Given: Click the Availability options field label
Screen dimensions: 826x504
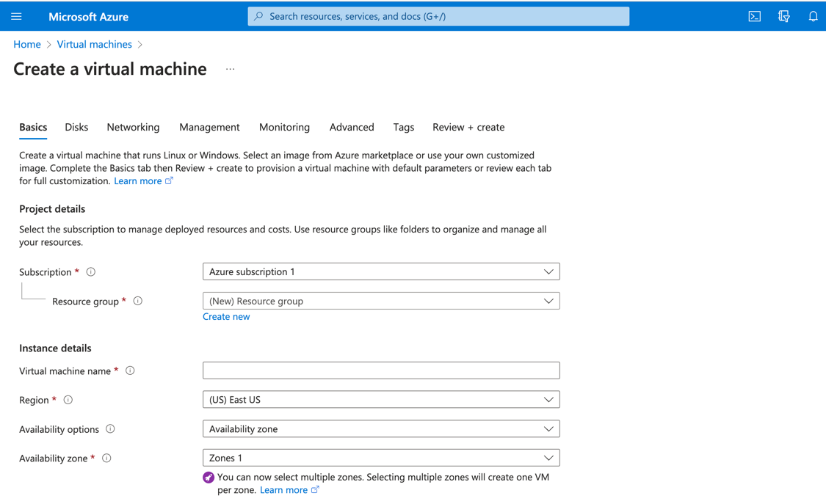Looking at the screenshot, I should (x=59, y=429).
